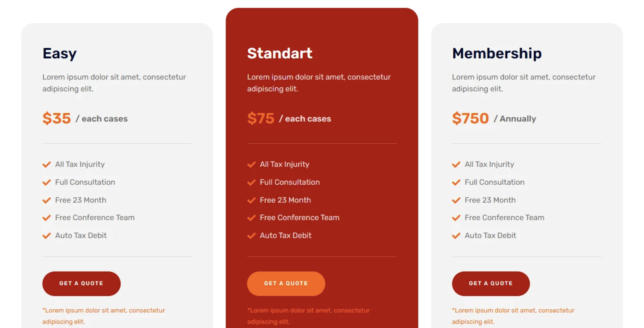This screenshot has height=328, width=644.
Task: Select Get a Quote under Membership plan
Action: (x=490, y=284)
